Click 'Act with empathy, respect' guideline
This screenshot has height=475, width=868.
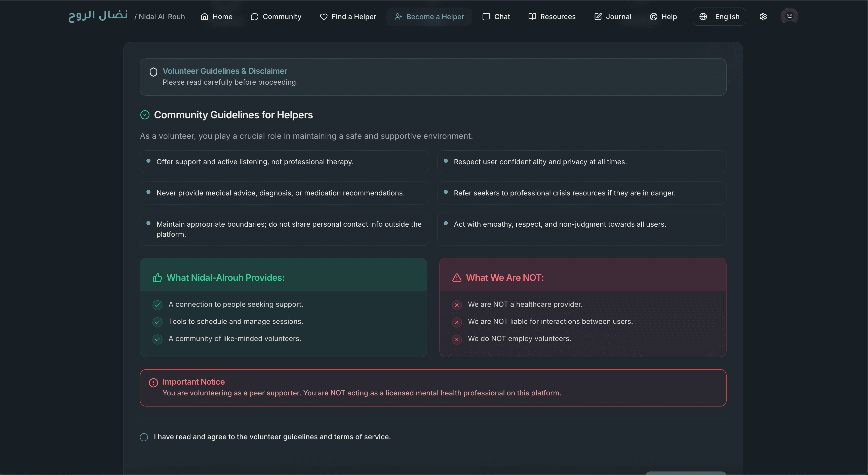click(582, 229)
